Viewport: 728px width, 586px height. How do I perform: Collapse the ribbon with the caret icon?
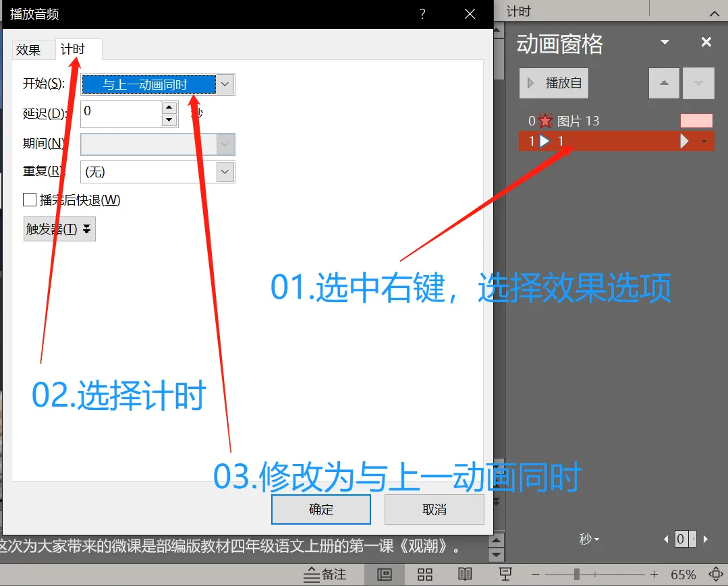715,13
